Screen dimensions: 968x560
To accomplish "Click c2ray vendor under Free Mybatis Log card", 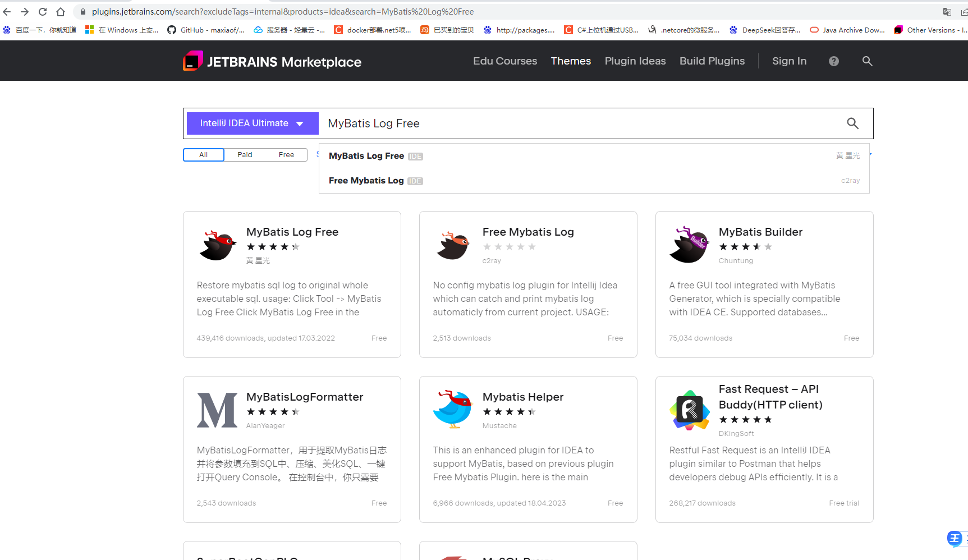I will [x=492, y=261].
